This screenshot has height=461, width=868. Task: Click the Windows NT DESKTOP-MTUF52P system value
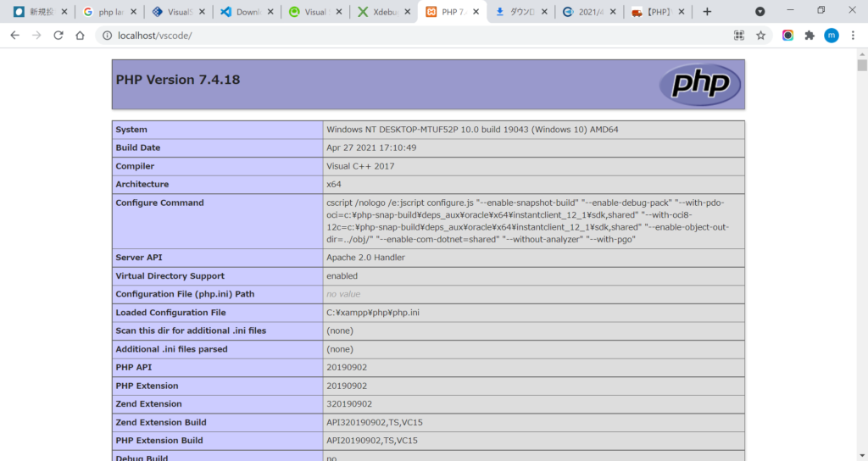472,130
